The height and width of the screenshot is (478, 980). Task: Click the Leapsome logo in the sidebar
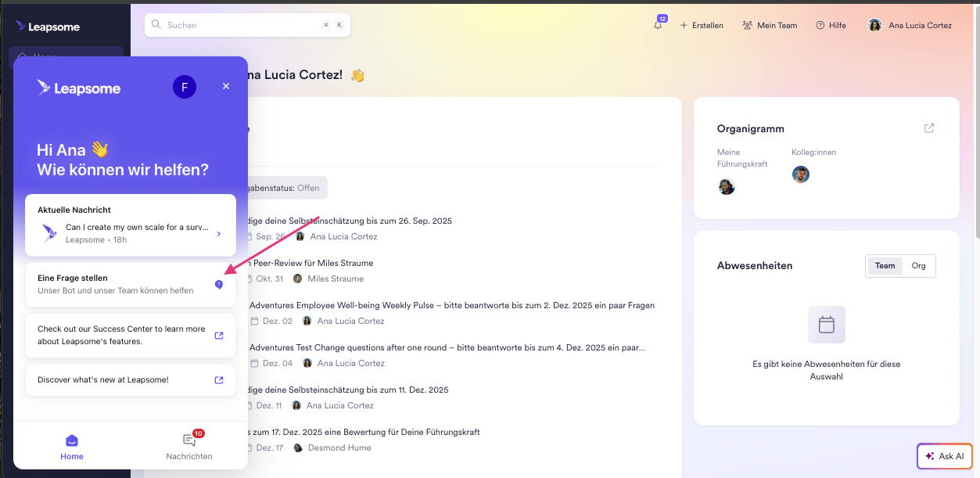[x=48, y=27]
